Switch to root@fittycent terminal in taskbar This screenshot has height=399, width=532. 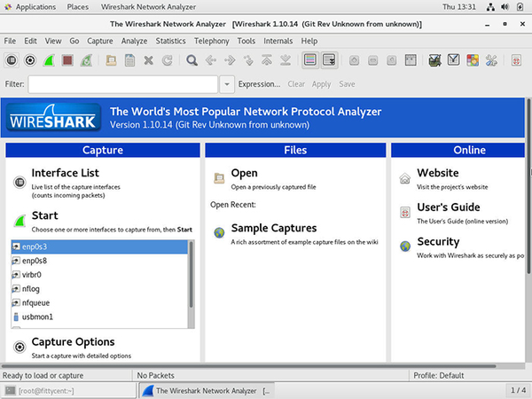pos(68,390)
